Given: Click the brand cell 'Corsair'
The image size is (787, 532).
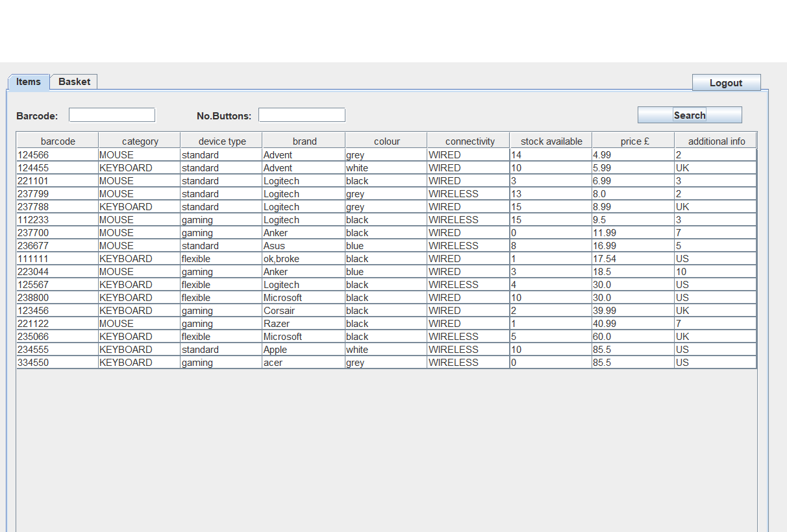Looking at the screenshot, I should coord(304,311).
